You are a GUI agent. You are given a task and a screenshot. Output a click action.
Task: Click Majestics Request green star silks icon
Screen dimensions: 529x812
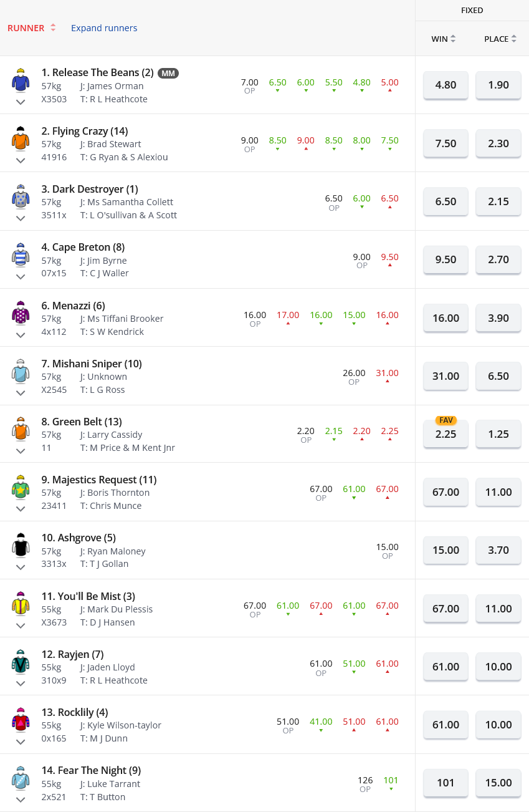point(21,487)
